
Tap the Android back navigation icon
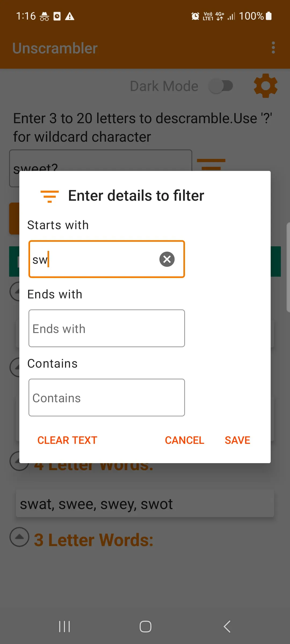(227, 627)
